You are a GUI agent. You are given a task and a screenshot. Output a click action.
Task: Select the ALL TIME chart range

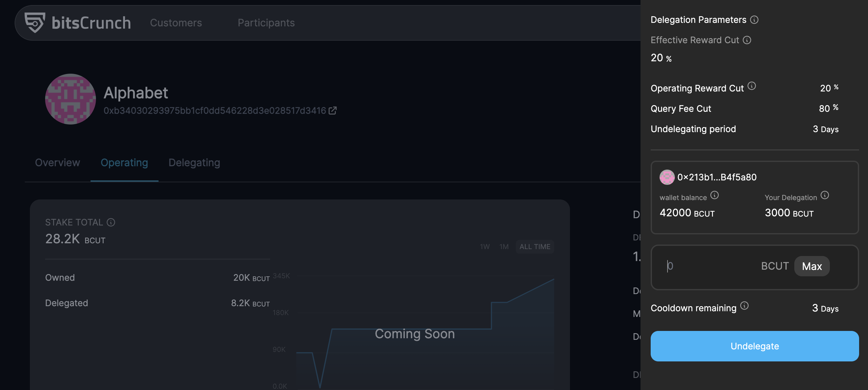point(535,246)
